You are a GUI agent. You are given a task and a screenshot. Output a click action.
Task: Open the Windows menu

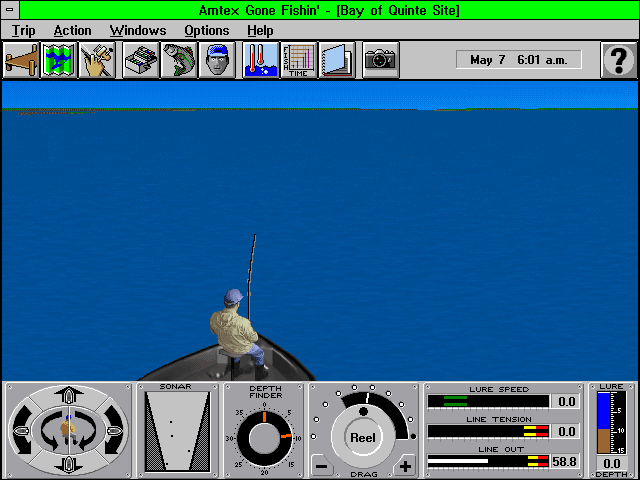click(x=138, y=31)
